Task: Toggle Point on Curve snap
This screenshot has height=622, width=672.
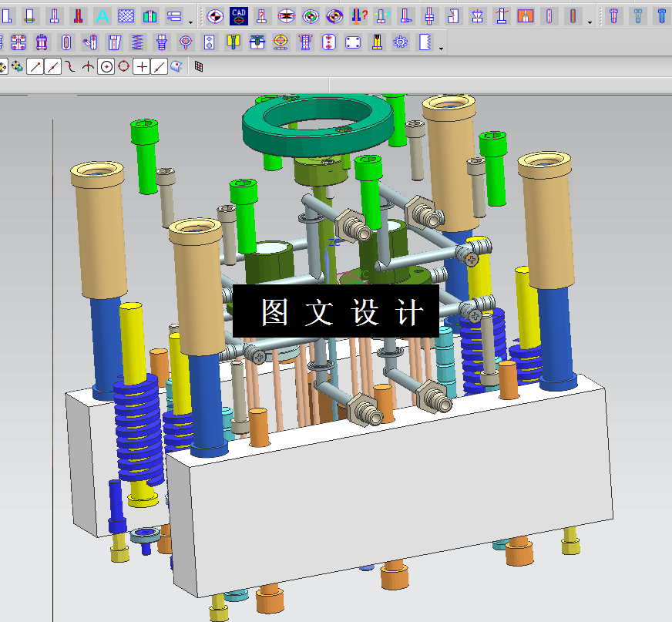Action: pyautogui.click(x=159, y=67)
